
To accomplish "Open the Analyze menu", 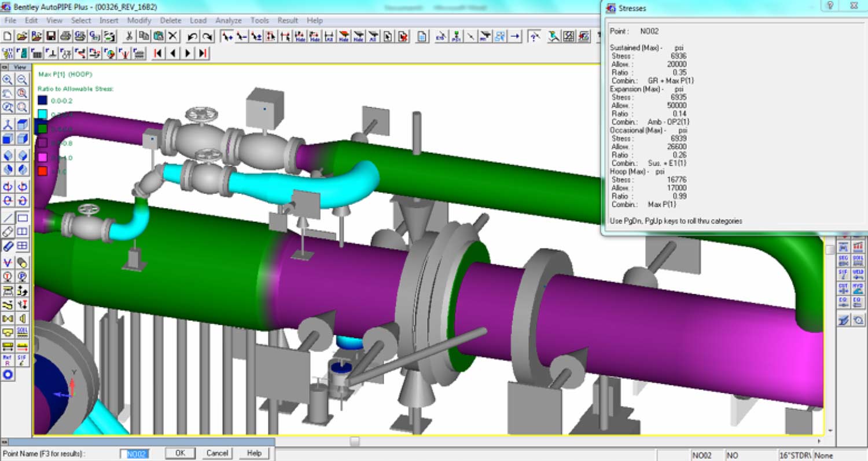I will [x=229, y=20].
